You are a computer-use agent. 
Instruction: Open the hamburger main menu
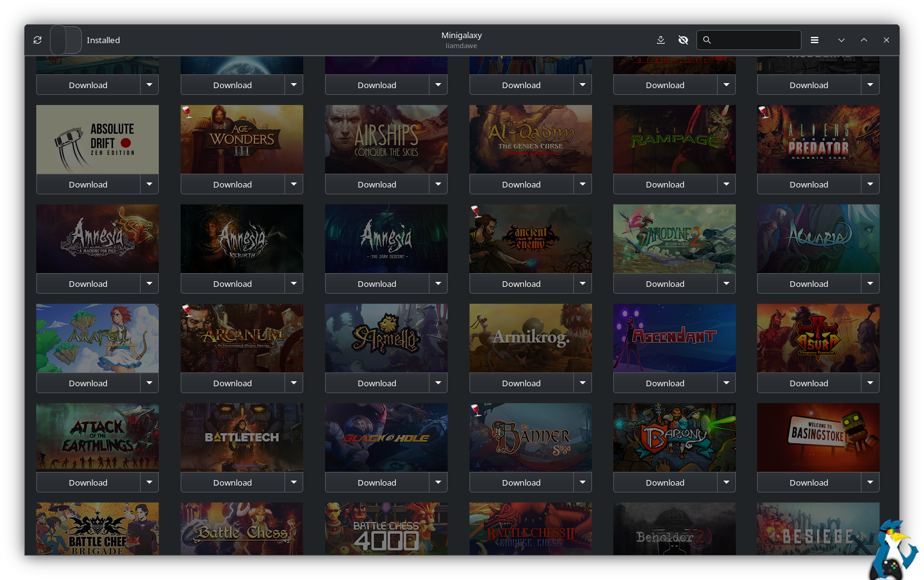tap(815, 40)
